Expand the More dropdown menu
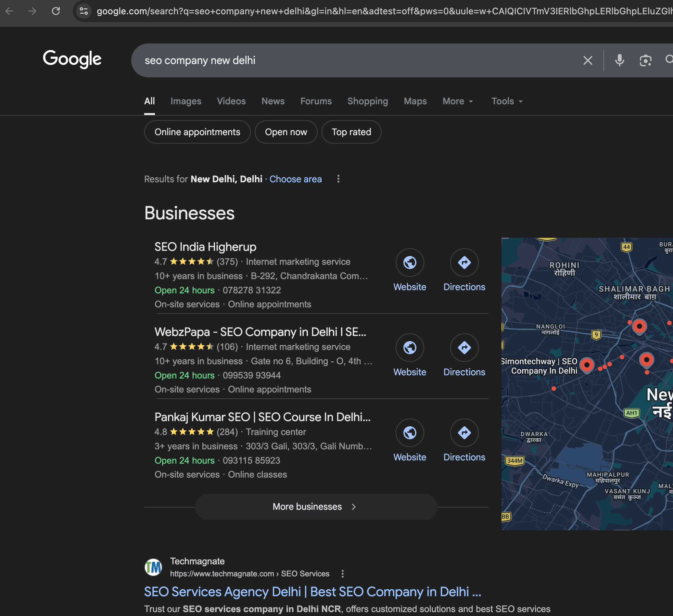The image size is (673, 616). point(458,101)
